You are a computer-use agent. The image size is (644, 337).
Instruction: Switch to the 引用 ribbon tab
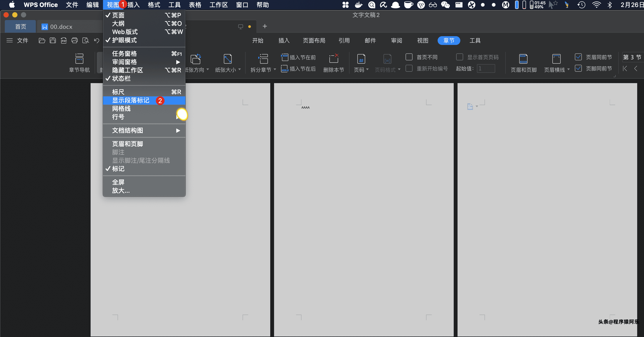click(x=344, y=41)
